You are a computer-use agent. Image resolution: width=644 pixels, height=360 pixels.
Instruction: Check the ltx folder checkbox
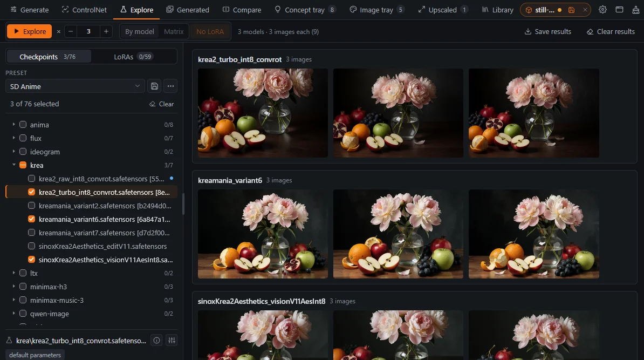pyautogui.click(x=23, y=273)
